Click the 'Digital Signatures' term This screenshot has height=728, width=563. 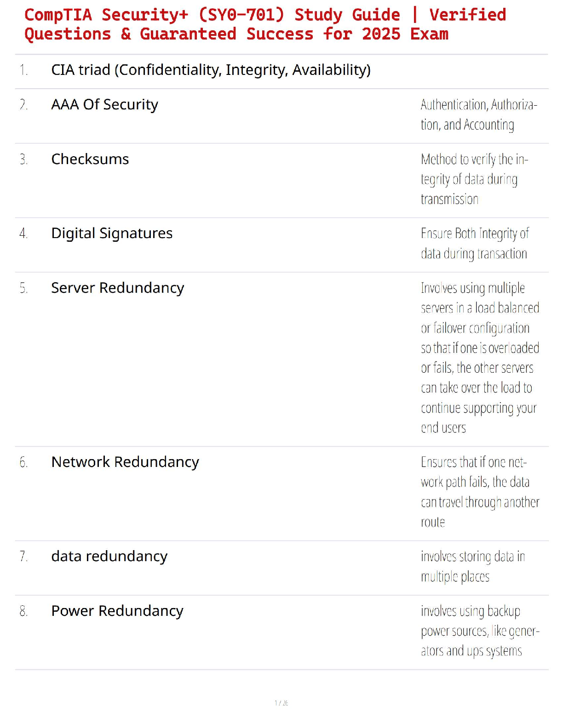112,233
